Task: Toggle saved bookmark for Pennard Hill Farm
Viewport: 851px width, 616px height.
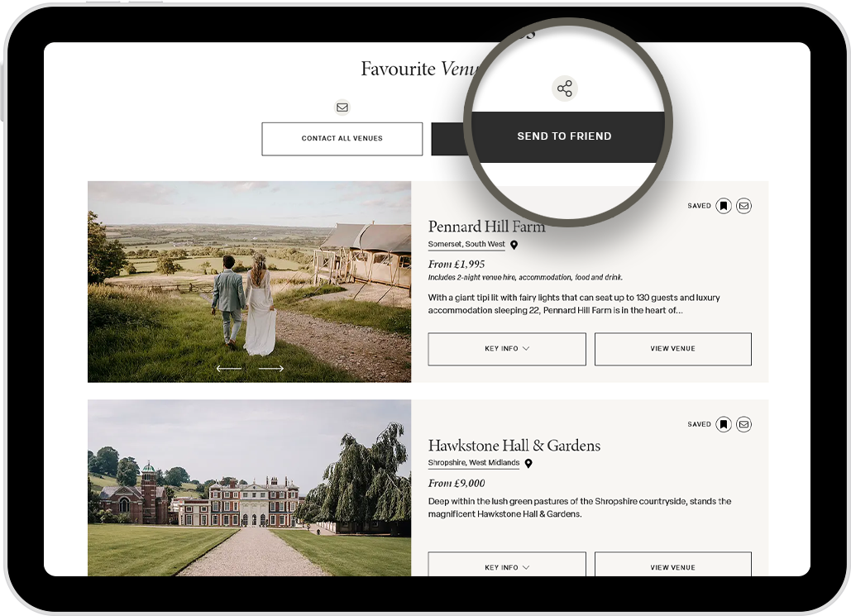Action: [724, 206]
